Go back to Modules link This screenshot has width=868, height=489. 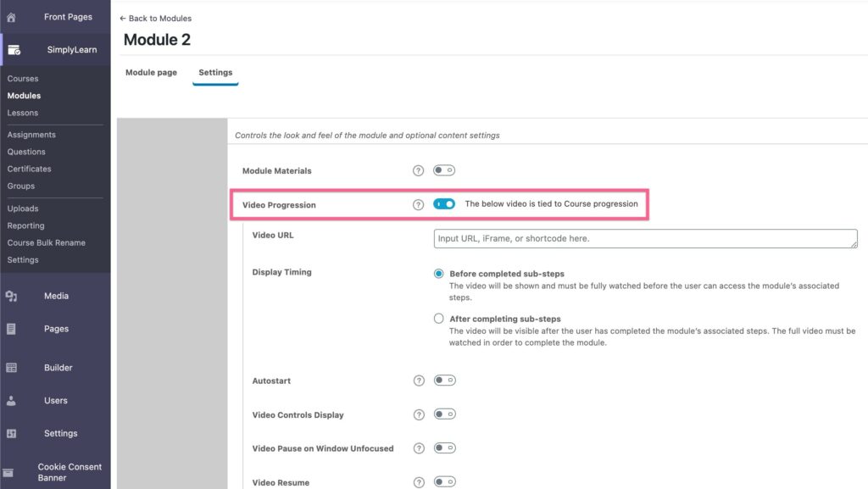click(156, 19)
